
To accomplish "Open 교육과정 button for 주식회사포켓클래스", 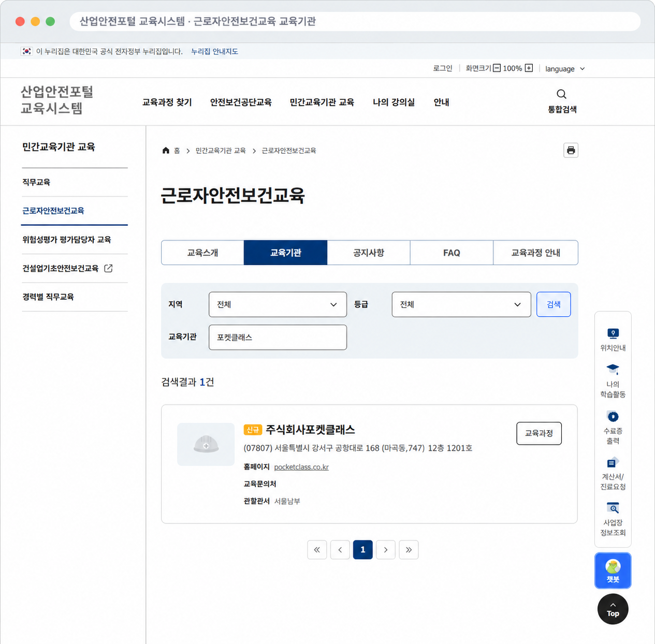I will (539, 433).
